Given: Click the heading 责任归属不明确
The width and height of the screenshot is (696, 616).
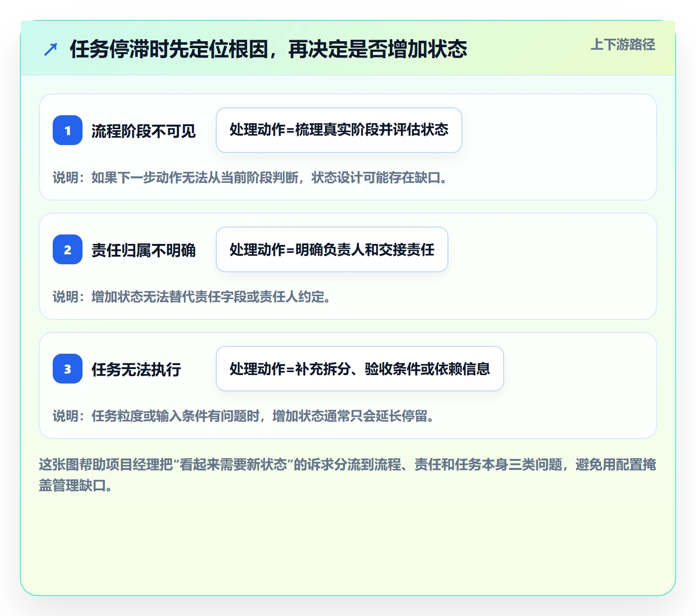Looking at the screenshot, I should (x=144, y=250).
